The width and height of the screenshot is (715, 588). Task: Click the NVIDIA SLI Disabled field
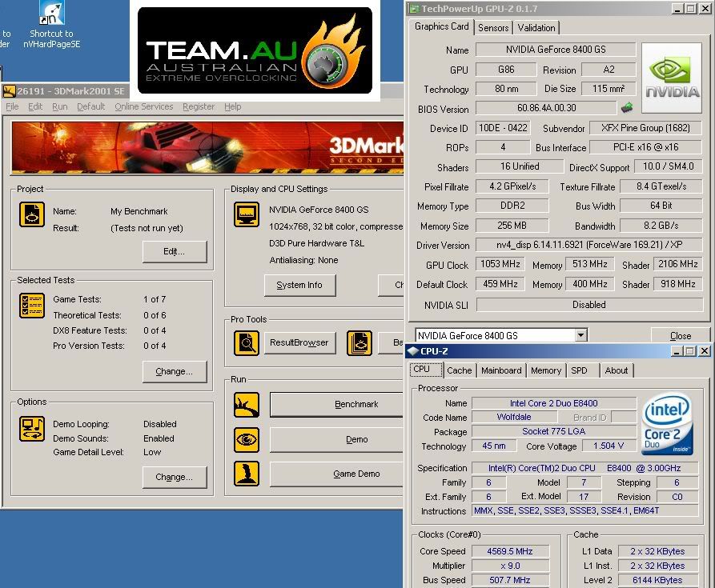[589, 305]
